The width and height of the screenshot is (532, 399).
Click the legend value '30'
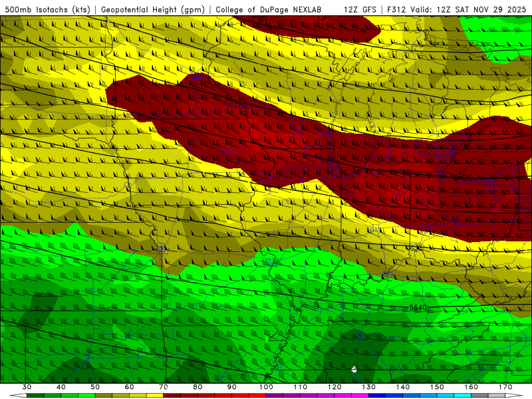(27, 387)
